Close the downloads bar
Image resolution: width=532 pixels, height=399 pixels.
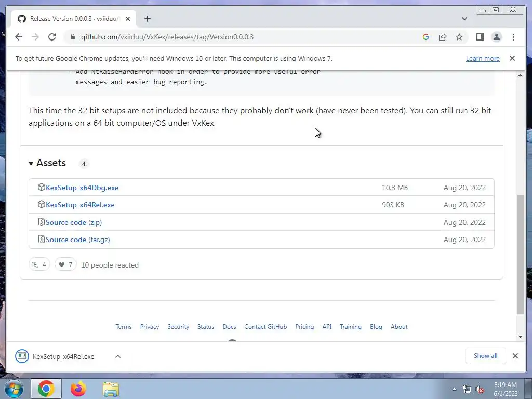coord(515,356)
